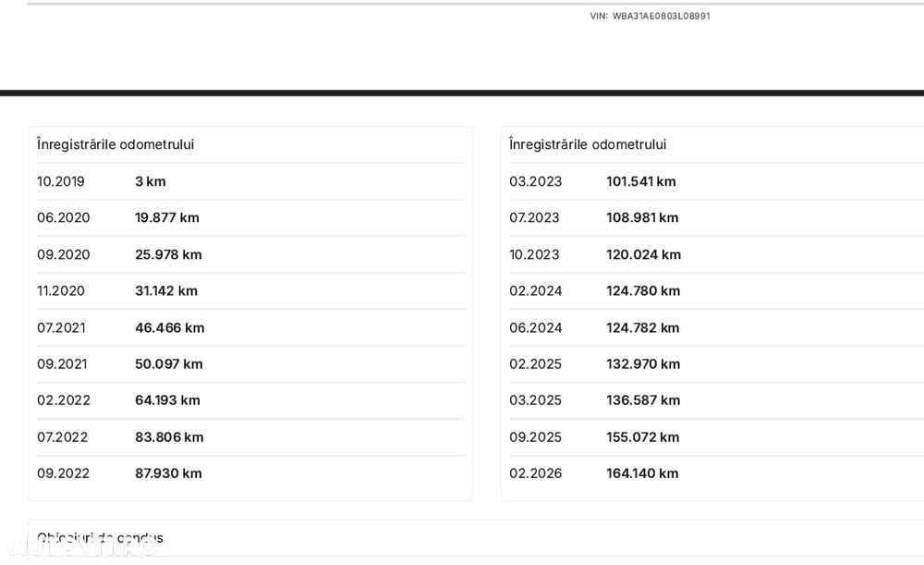Select the 164.140 km latest reading
The image size is (924, 565).
pyautogui.click(x=642, y=473)
